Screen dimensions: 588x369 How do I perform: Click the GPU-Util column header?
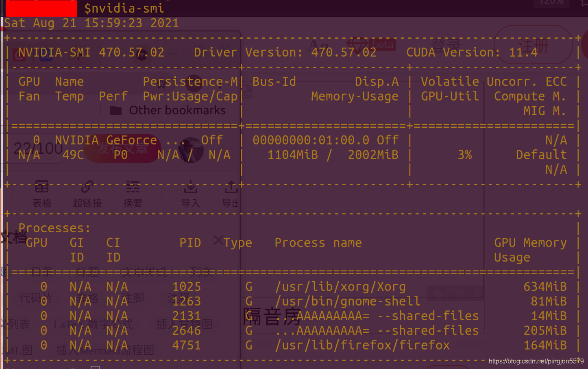coord(450,96)
